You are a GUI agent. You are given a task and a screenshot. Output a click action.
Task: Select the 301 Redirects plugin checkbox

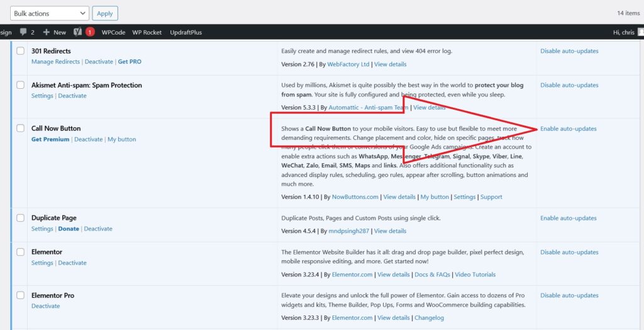pyautogui.click(x=21, y=51)
